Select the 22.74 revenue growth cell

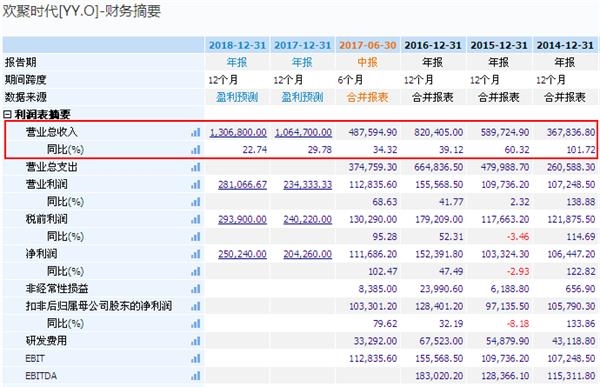[x=255, y=150]
